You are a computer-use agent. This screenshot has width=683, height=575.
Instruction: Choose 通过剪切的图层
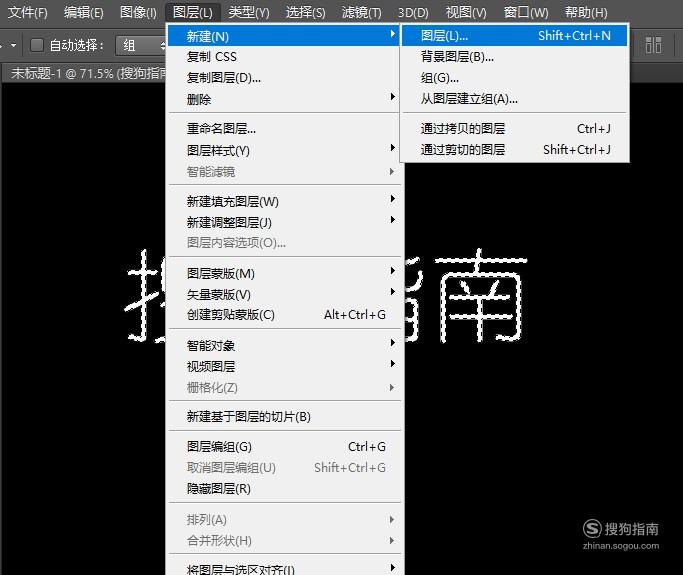coord(514,149)
